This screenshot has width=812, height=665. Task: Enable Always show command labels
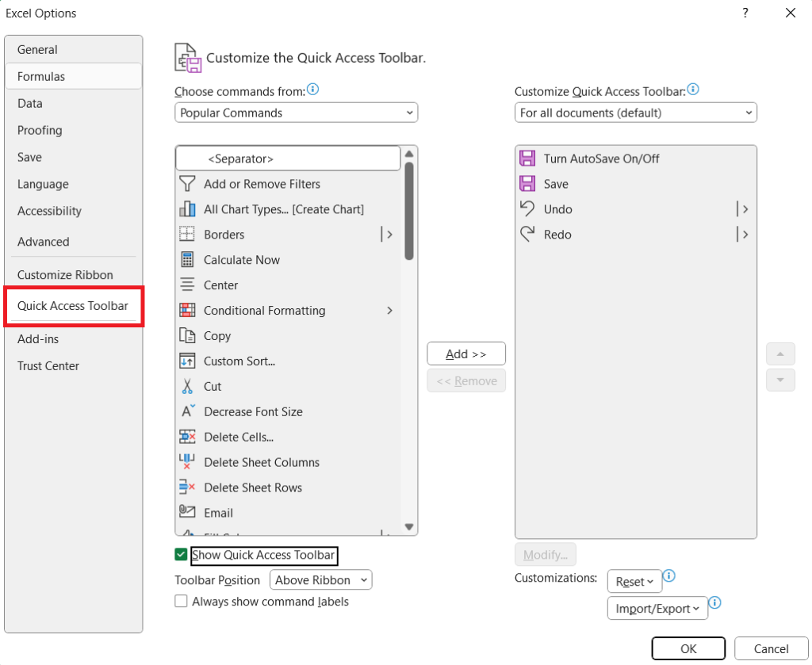181,602
